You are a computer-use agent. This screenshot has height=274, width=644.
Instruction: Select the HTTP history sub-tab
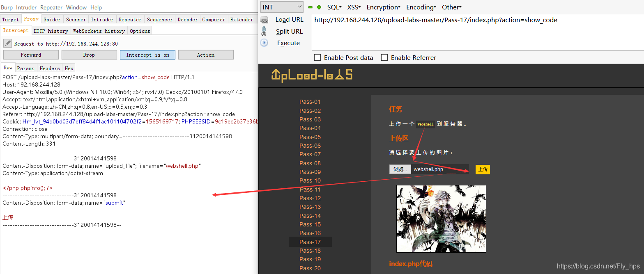click(51, 31)
